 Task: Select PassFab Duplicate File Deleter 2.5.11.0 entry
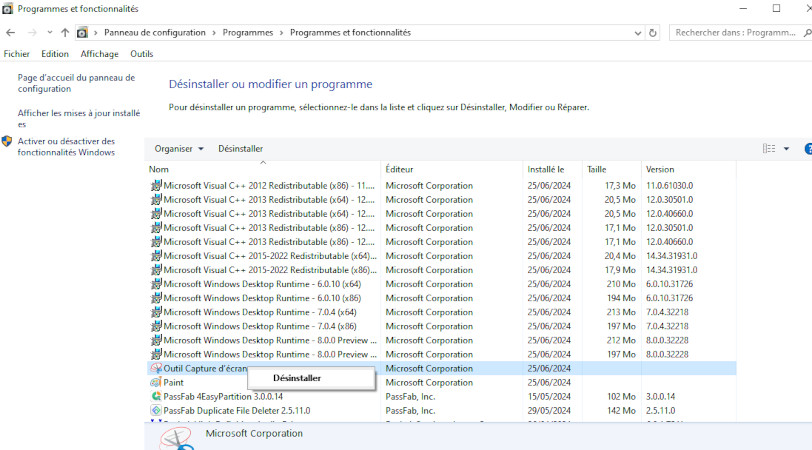pos(441,410)
